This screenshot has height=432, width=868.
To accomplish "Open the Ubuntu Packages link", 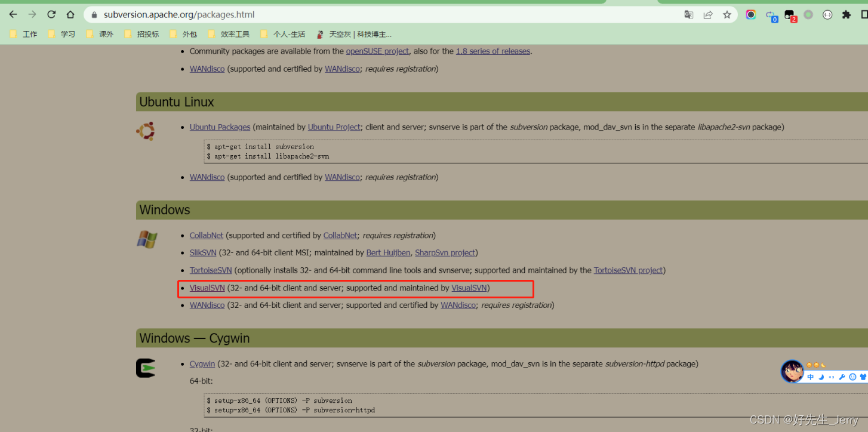I will point(220,127).
